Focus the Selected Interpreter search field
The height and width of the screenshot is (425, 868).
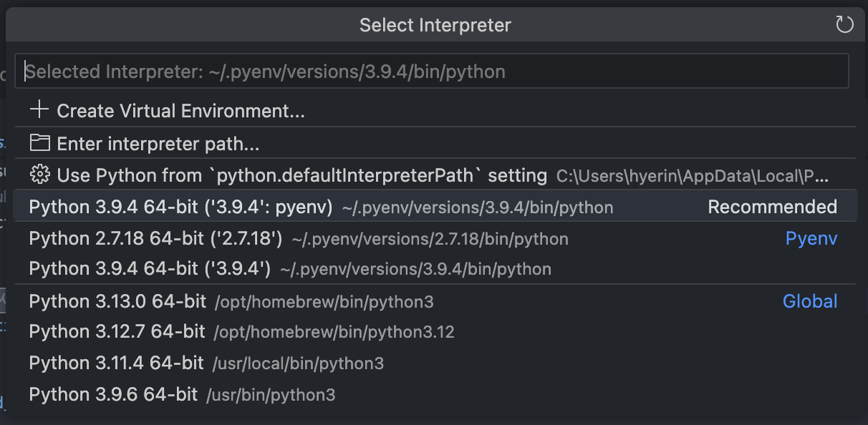coord(431,72)
